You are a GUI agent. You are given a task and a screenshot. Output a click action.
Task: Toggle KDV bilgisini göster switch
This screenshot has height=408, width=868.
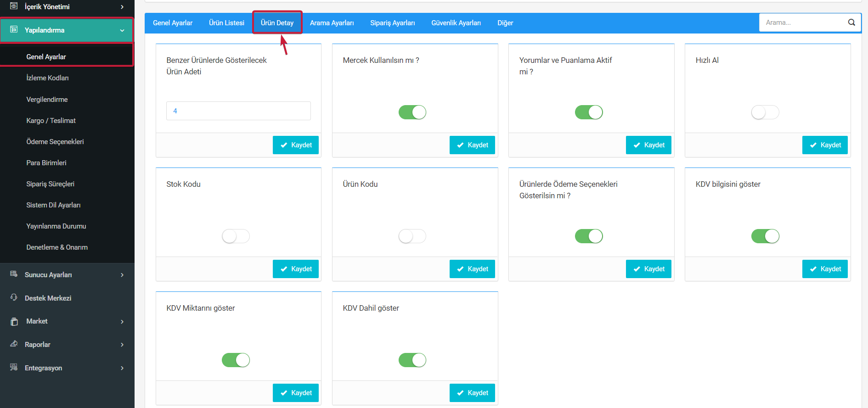(765, 236)
